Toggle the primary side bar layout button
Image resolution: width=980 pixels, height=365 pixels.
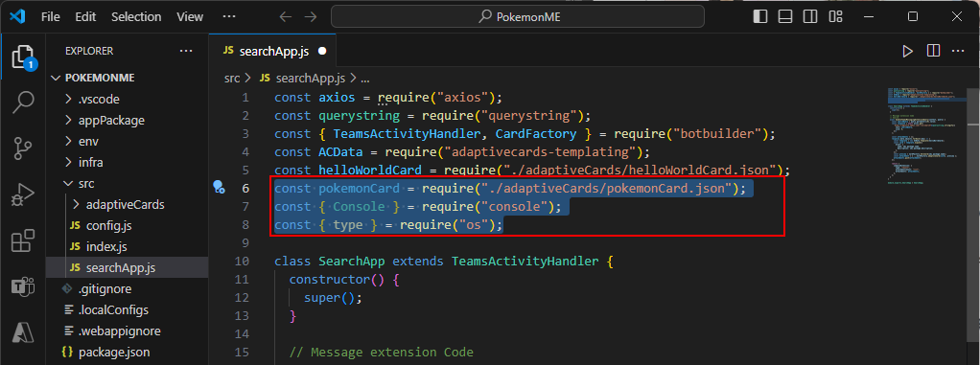tap(760, 17)
